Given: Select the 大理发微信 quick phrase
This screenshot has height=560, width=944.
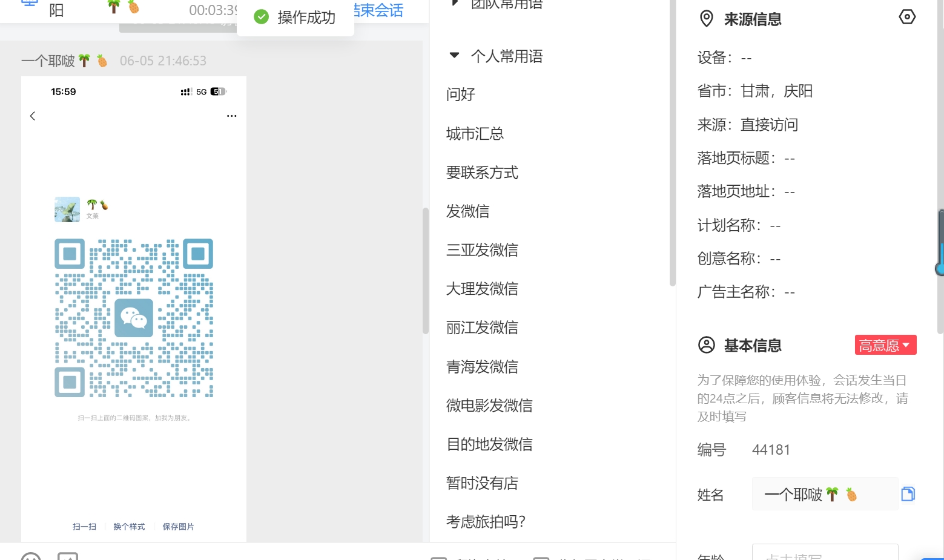Looking at the screenshot, I should [482, 289].
